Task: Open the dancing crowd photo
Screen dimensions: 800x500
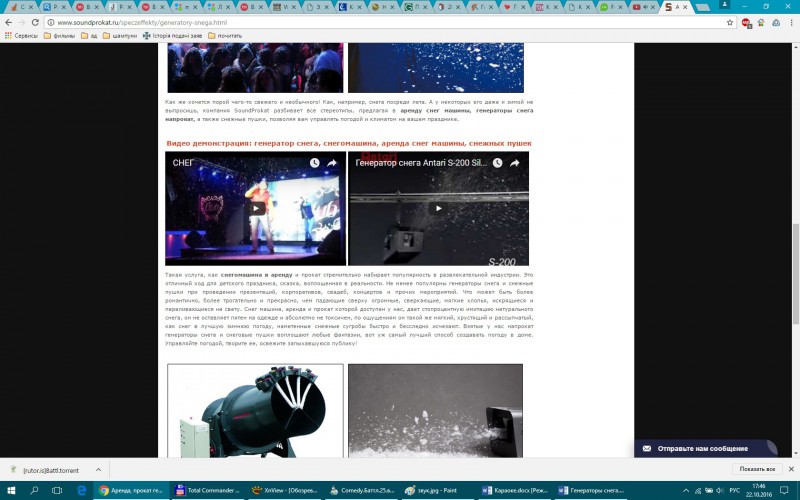Action: (x=256, y=67)
